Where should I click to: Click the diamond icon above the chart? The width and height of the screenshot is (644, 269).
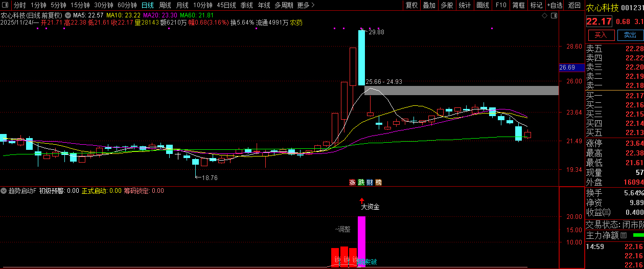(545, 16)
